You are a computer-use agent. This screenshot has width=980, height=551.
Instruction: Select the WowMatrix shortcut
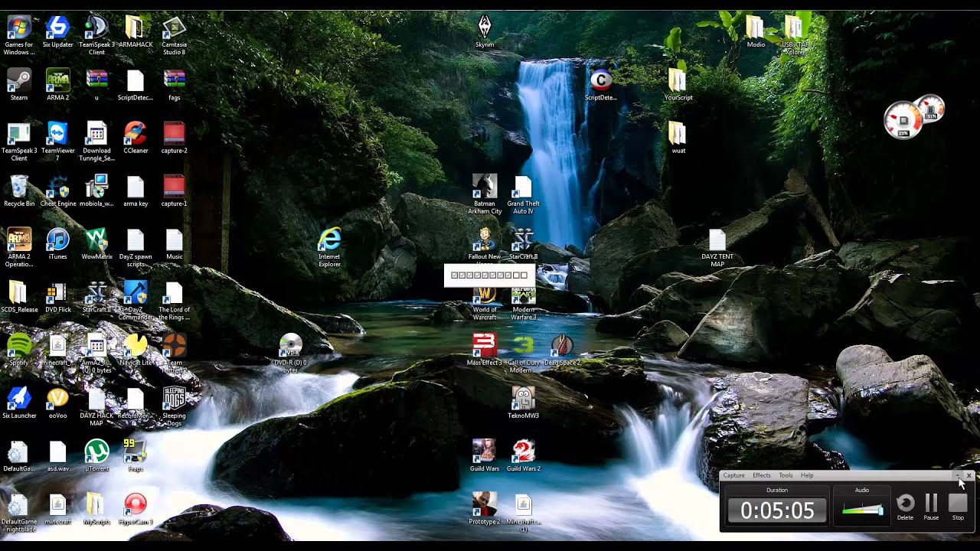click(x=96, y=243)
